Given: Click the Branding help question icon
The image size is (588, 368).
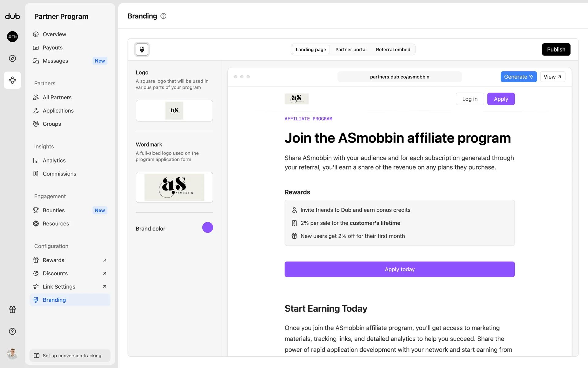Looking at the screenshot, I should (163, 16).
